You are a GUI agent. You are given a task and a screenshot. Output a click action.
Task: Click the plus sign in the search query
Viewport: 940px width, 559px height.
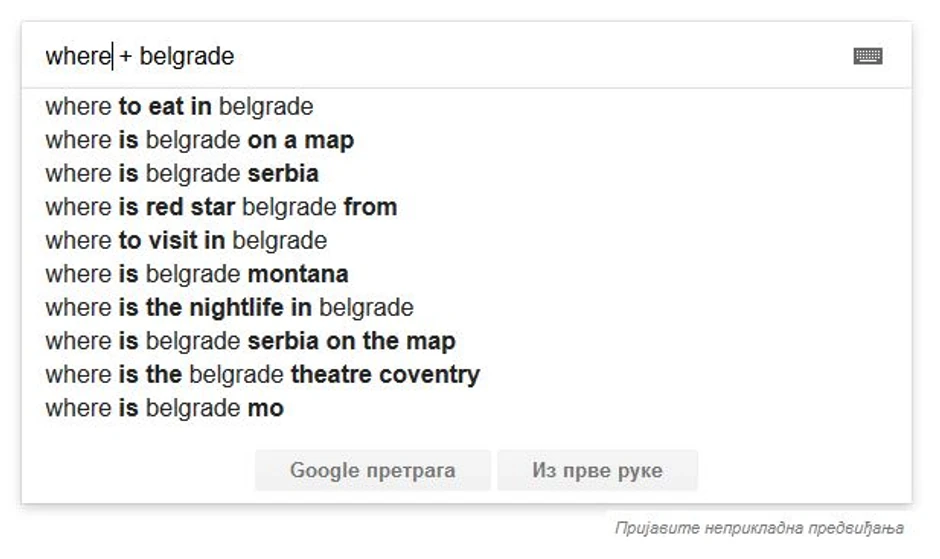125,57
